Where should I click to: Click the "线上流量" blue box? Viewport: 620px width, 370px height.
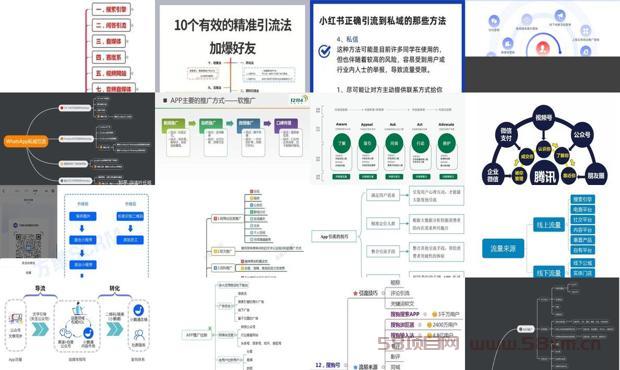[549, 225]
